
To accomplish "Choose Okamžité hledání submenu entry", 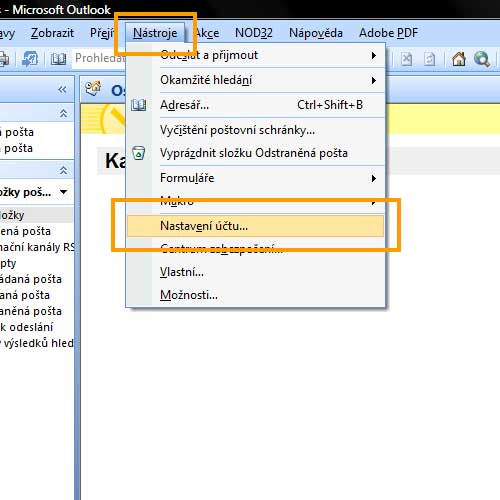I will (x=255, y=80).
